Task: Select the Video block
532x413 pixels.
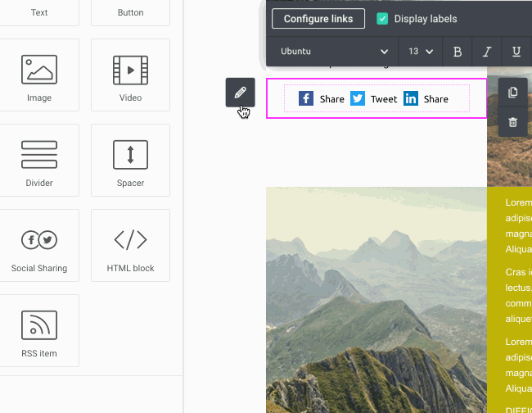Action: (x=130, y=75)
